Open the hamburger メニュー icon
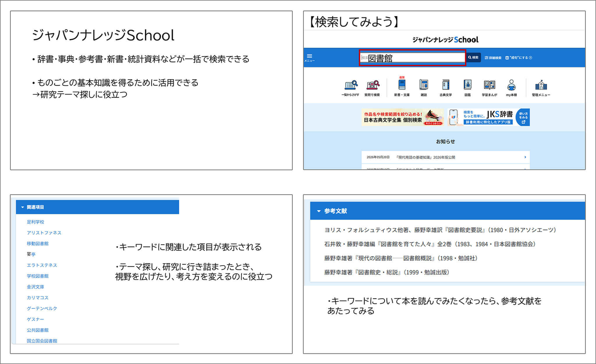The height and width of the screenshot is (364, 596). click(309, 57)
